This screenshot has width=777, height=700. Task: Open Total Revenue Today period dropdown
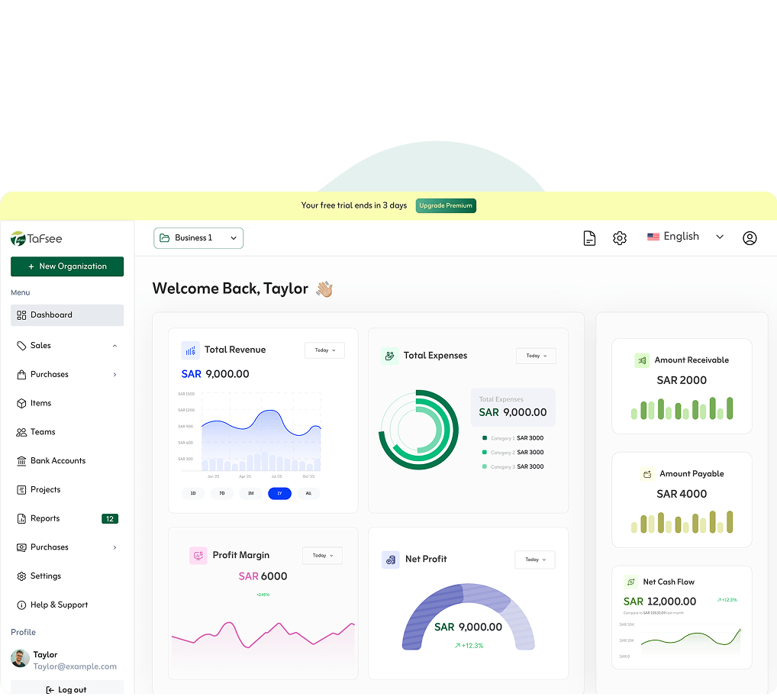point(324,350)
